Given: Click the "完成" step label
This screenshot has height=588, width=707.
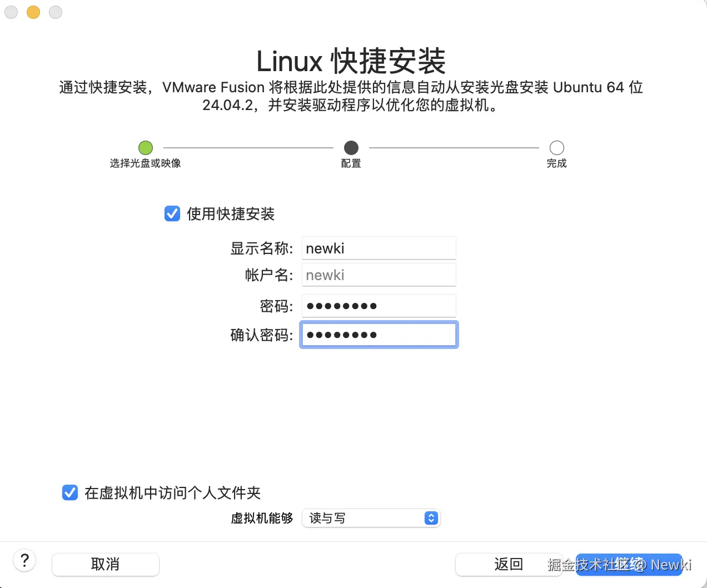Looking at the screenshot, I should tap(557, 163).
